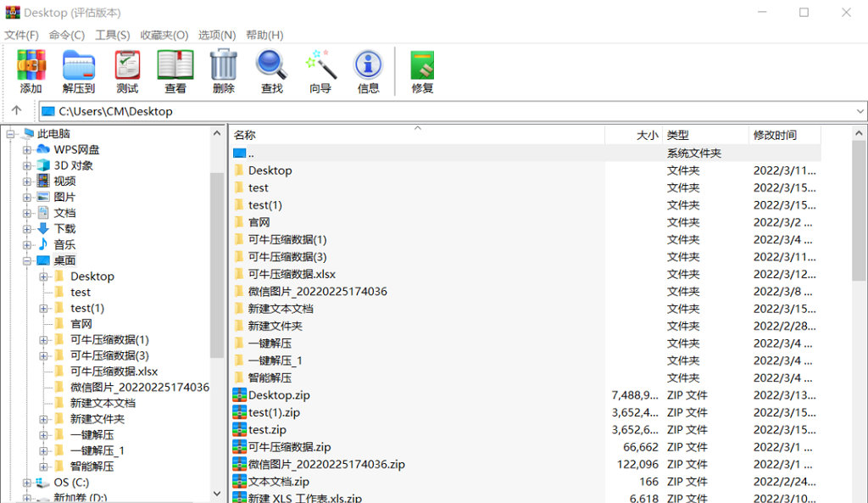868x503 pixels.
Task: Open the 选项(N) menu
Action: [x=217, y=35]
